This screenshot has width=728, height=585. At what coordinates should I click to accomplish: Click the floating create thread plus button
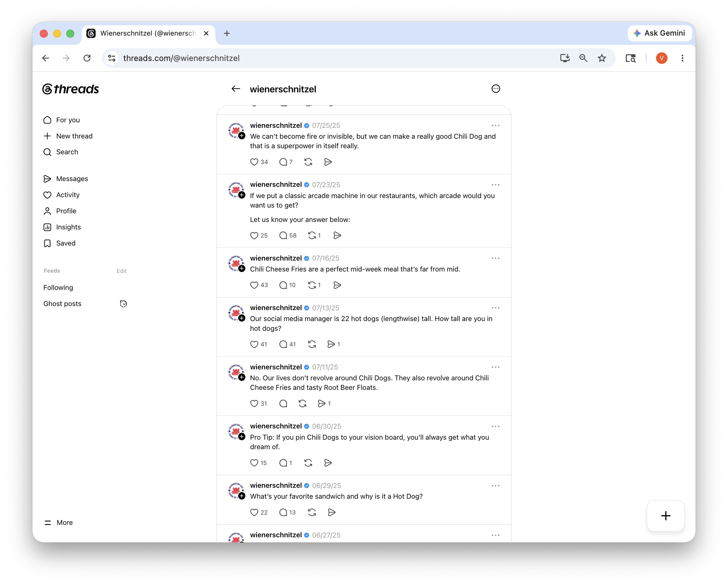pyautogui.click(x=665, y=516)
